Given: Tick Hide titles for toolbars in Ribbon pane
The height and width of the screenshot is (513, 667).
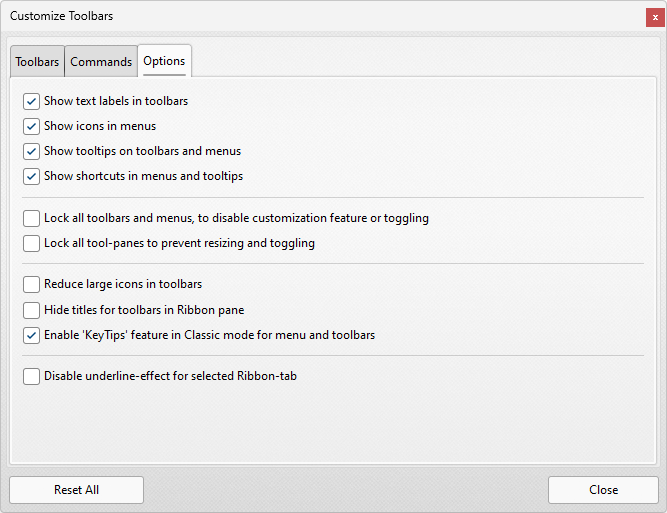Looking at the screenshot, I should point(32,310).
